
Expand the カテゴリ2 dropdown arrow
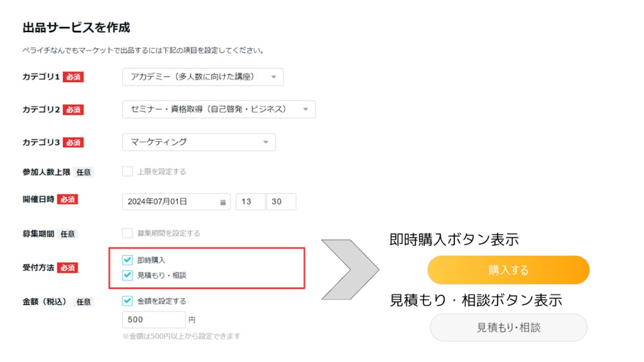point(305,109)
